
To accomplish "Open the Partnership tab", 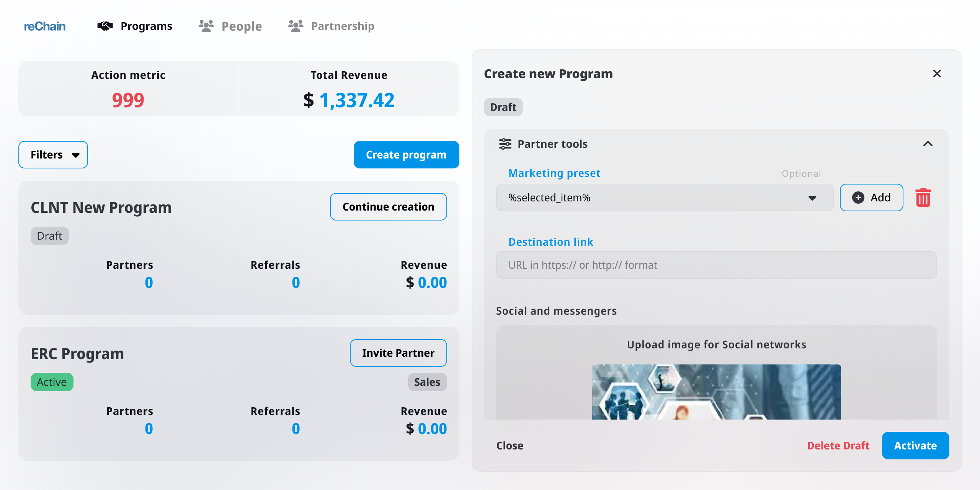I will click(343, 26).
